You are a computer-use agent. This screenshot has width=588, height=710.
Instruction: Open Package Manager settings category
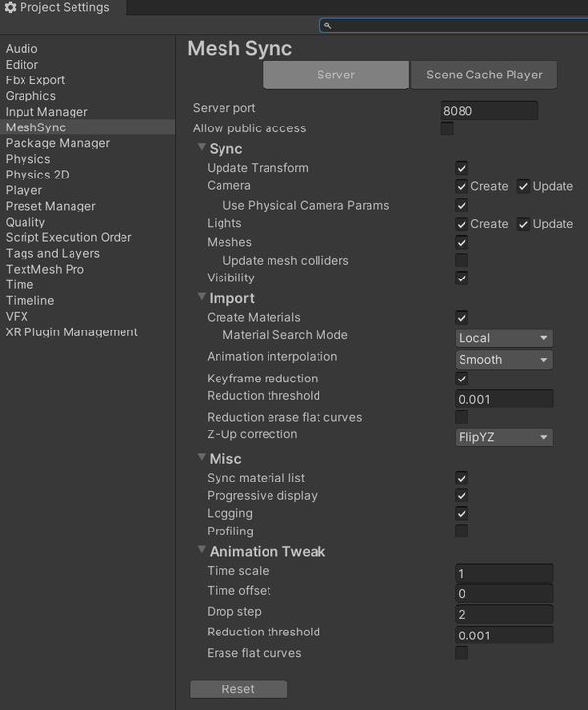pos(58,143)
